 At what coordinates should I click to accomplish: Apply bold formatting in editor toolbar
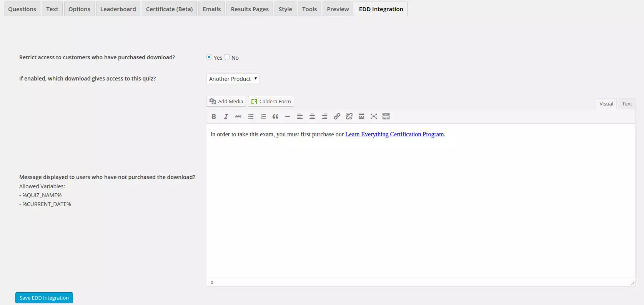coord(214,116)
